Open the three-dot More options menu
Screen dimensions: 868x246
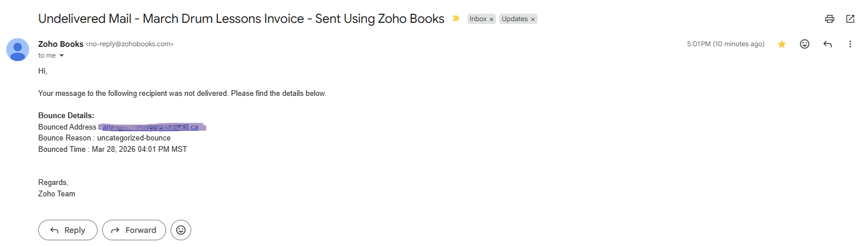pos(850,44)
